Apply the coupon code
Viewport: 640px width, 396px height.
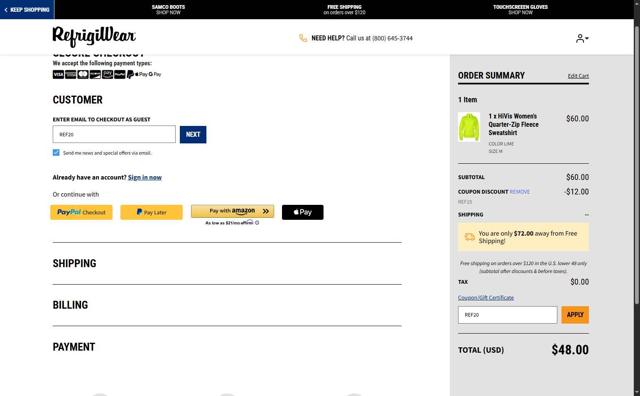click(x=575, y=315)
